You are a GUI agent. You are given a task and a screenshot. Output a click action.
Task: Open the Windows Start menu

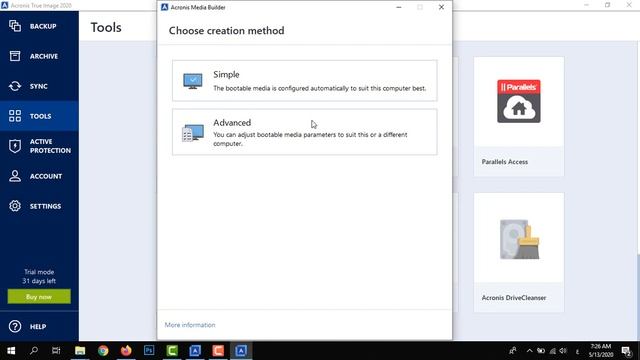click(x=11, y=351)
